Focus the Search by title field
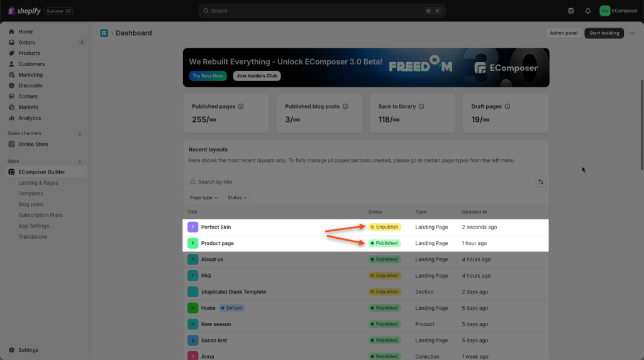Viewport: 644px width, 360px height. point(358,182)
